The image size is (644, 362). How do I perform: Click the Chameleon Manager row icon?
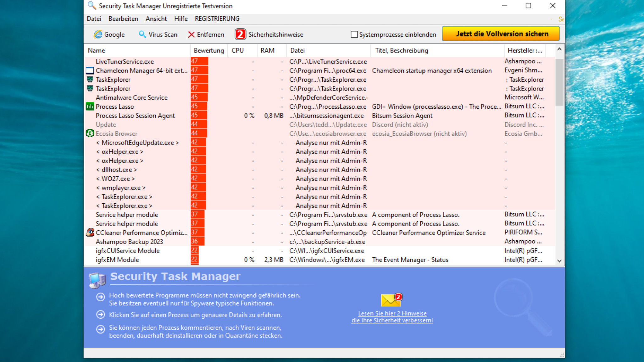pyautogui.click(x=90, y=71)
